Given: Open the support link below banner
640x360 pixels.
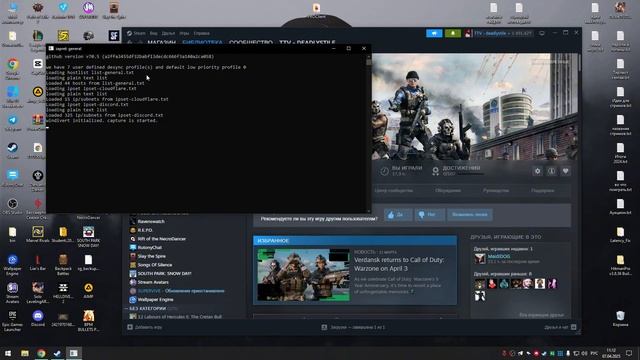Looking at the screenshot, I should [x=542, y=191].
